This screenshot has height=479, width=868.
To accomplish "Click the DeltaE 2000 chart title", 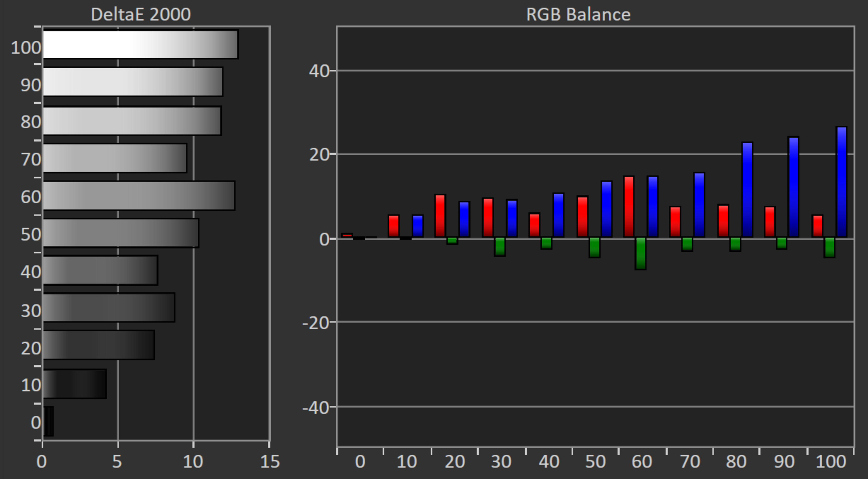I will pyautogui.click(x=141, y=14).
